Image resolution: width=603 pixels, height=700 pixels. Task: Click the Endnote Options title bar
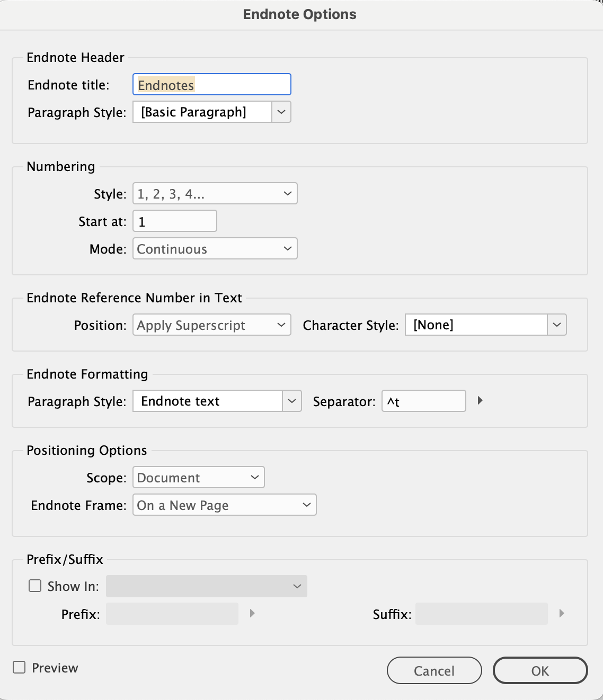(300, 14)
